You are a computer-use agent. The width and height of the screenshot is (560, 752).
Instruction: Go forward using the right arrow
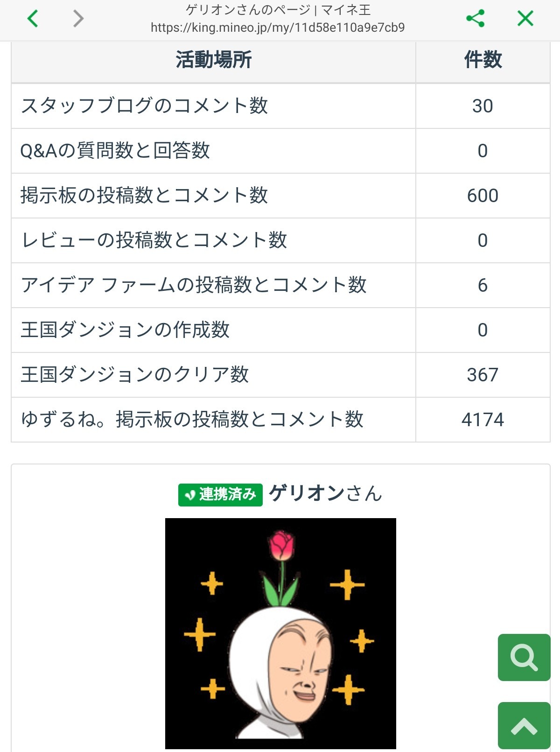pyautogui.click(x=78, y=19)
